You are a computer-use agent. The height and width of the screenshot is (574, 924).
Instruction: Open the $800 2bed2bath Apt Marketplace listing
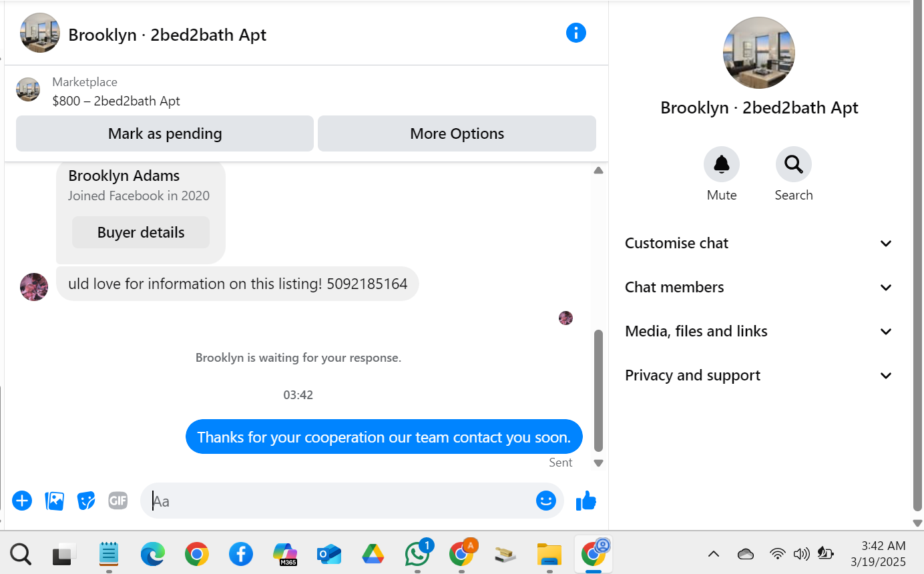click(x=116, y=92)
